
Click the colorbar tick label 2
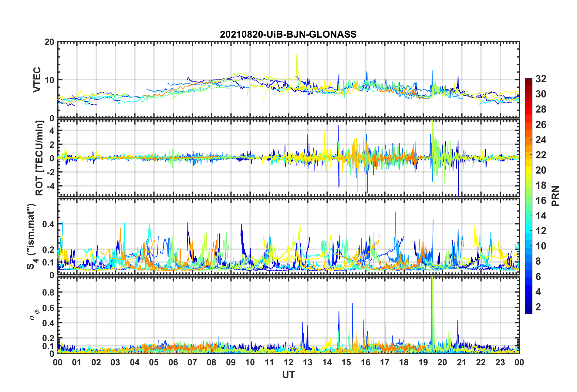pyautogui.click(x=538, y=307)
